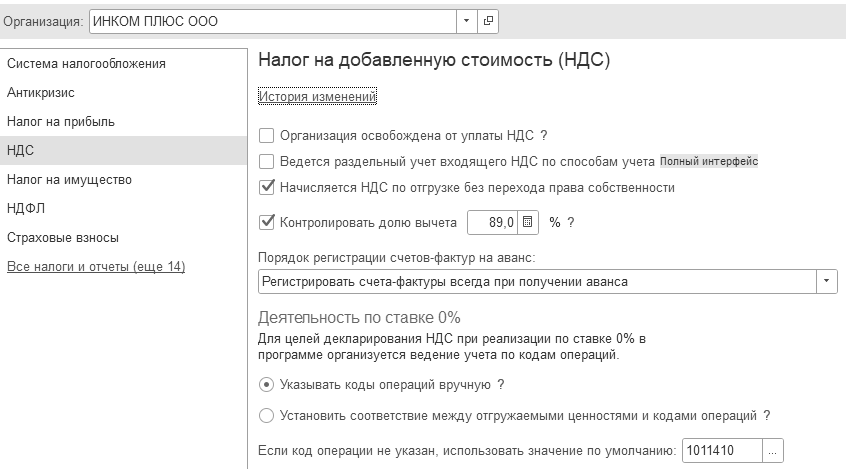Open 'История изменений' link

(x=317, y=97)
